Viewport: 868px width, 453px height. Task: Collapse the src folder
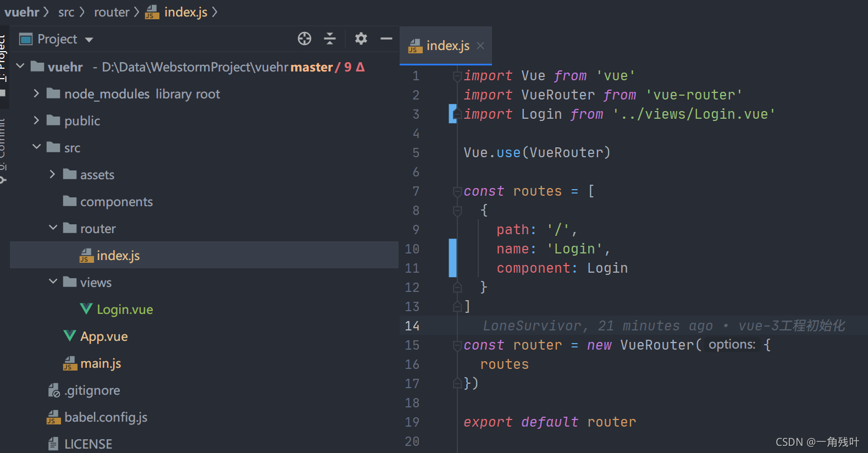[36, 147]
